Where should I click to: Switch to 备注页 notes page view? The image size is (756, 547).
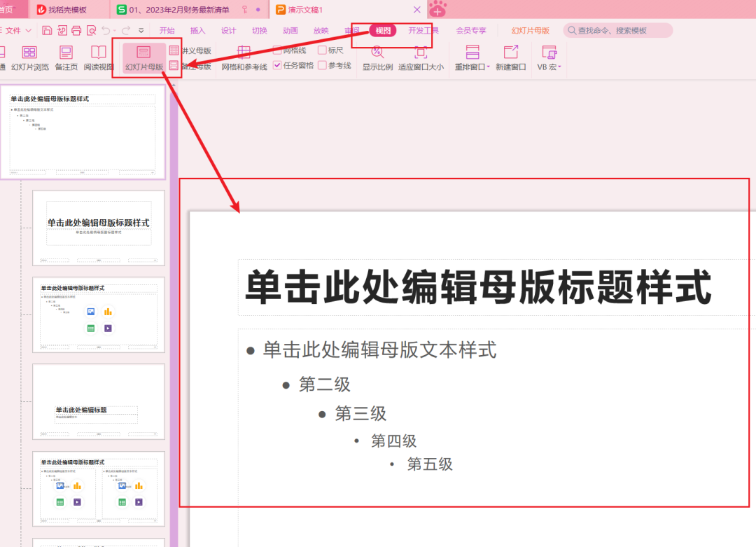coord(66,58)
